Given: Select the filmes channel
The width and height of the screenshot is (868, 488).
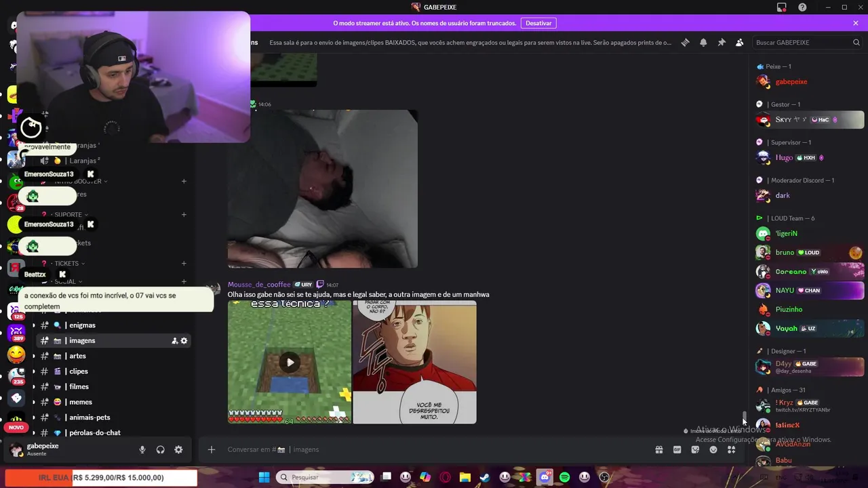Looking at the screenshot, I should [x=114, y=386].
